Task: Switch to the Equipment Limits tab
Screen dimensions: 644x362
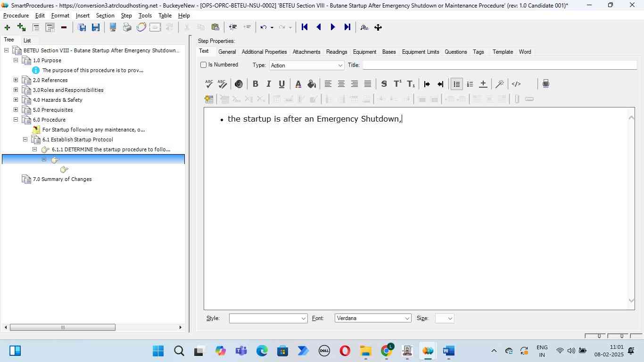Action: pos(420,52)
